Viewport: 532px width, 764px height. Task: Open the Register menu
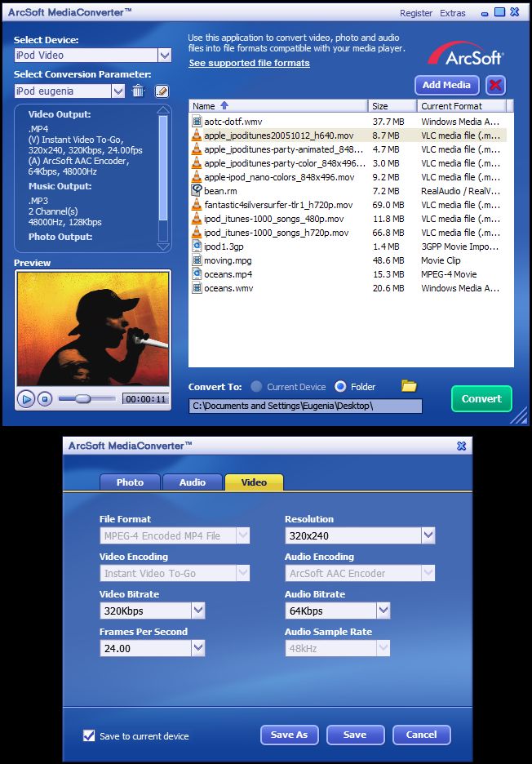tap(416, 14)
